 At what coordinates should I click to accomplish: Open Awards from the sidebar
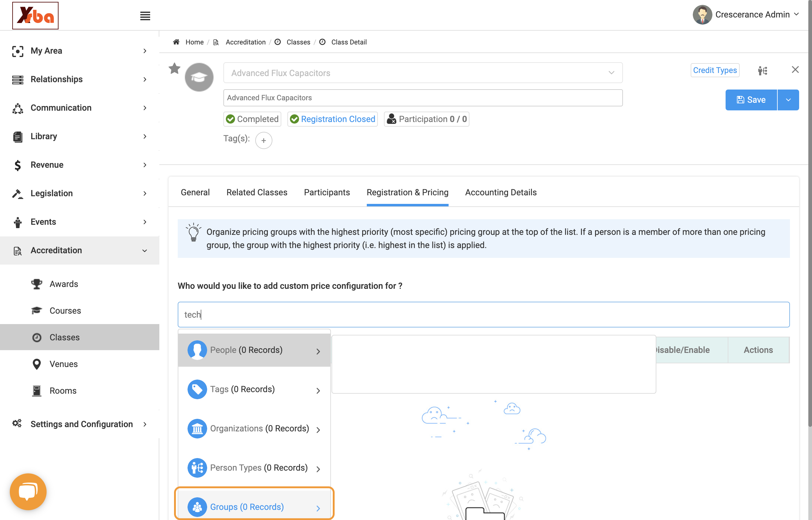[63, 284]
